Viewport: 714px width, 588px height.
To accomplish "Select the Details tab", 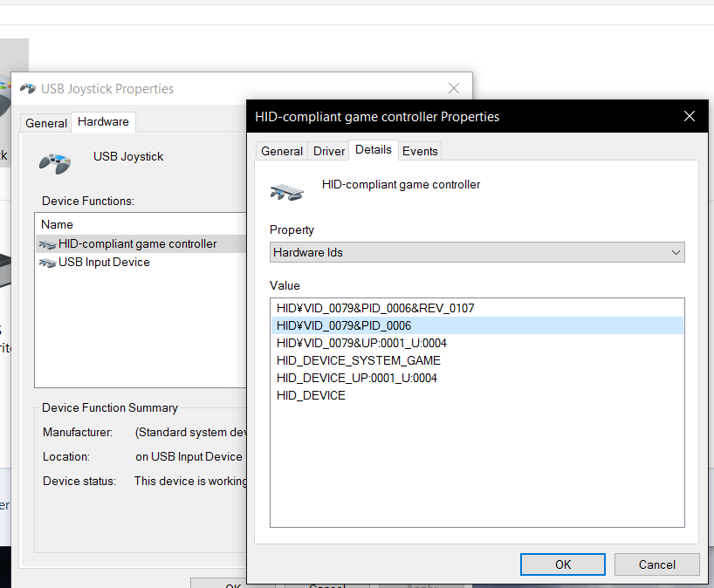I will (x=374, y=150).
